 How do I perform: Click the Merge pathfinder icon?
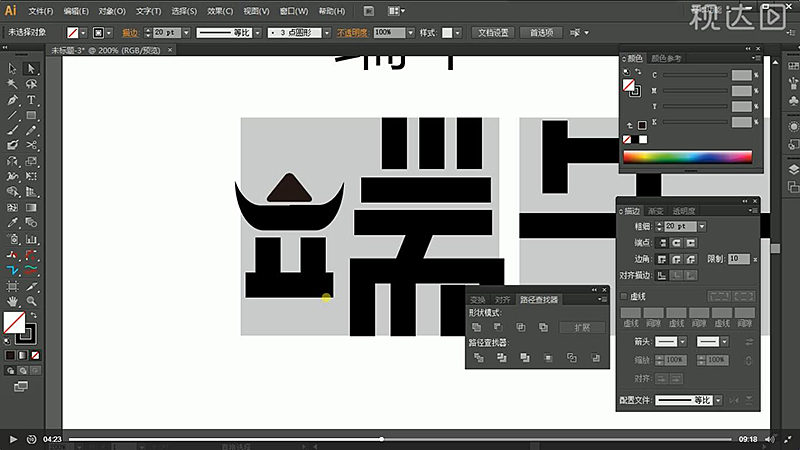point(525,358)
